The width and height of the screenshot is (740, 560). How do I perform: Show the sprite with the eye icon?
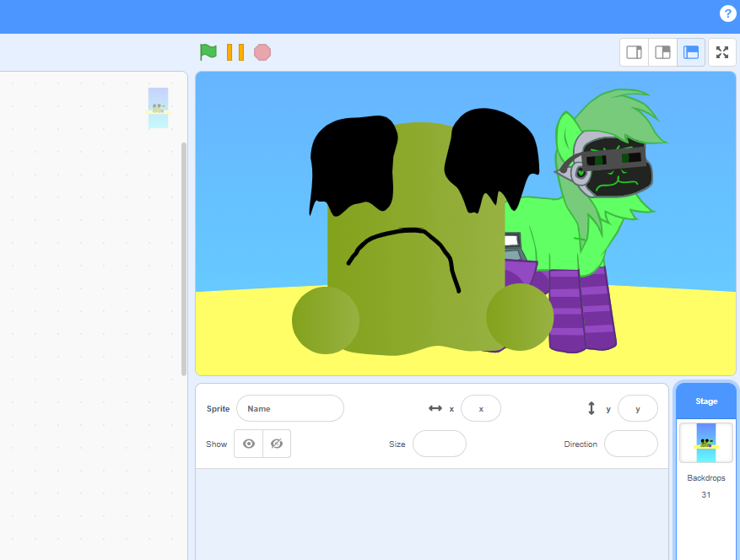[x=249, y=444]
